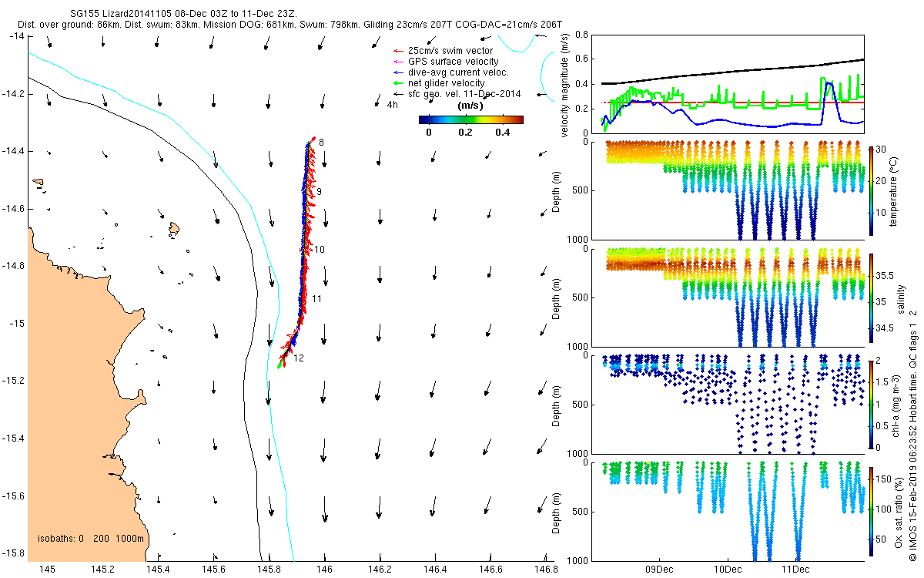Click the chl-a depth section plot
924x578 pixels.
pos(728,405)
